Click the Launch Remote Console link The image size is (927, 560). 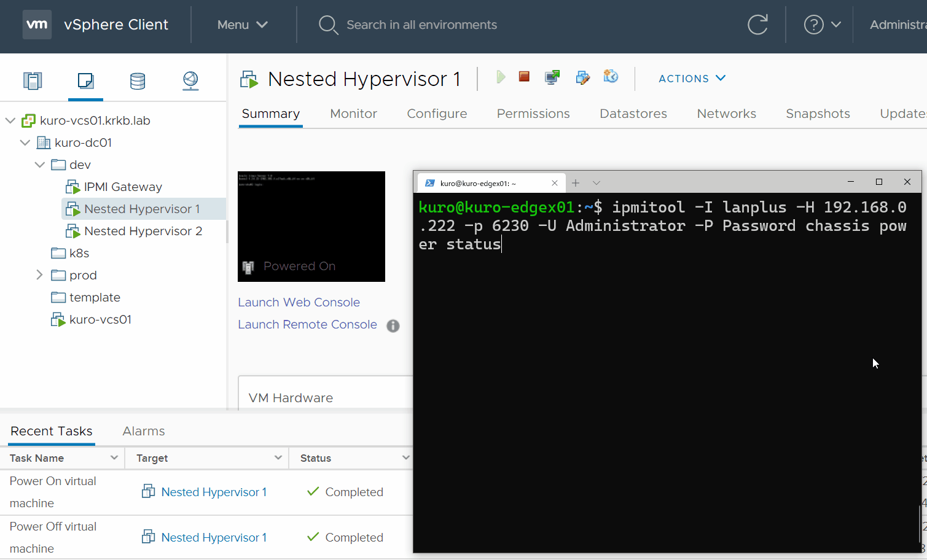(x=307, y=324)
